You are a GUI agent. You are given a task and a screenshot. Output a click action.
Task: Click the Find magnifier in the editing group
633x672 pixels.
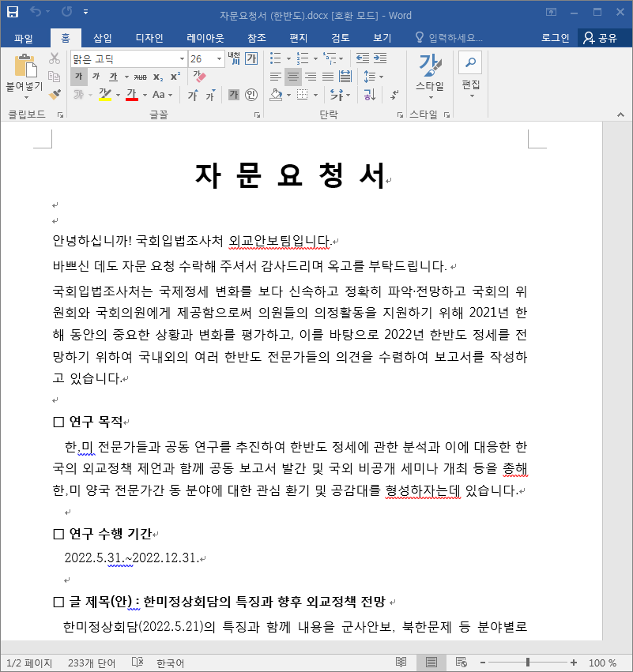[x=470, y=62]
